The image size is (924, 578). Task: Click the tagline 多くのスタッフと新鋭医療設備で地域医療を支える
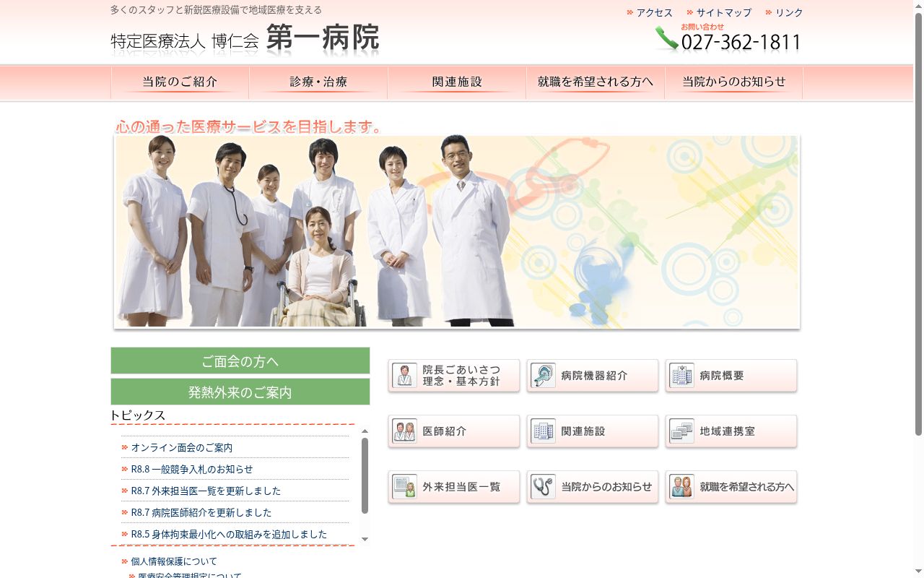tap(216, 10)
